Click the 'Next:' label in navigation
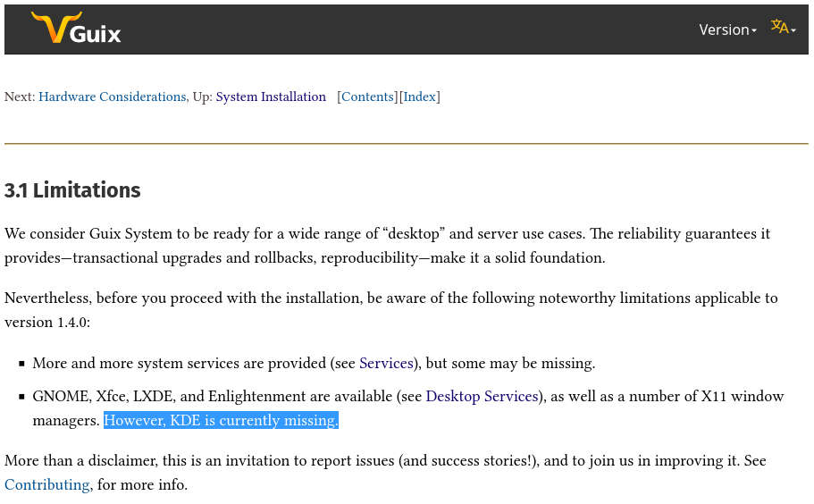 pos(20,97)
